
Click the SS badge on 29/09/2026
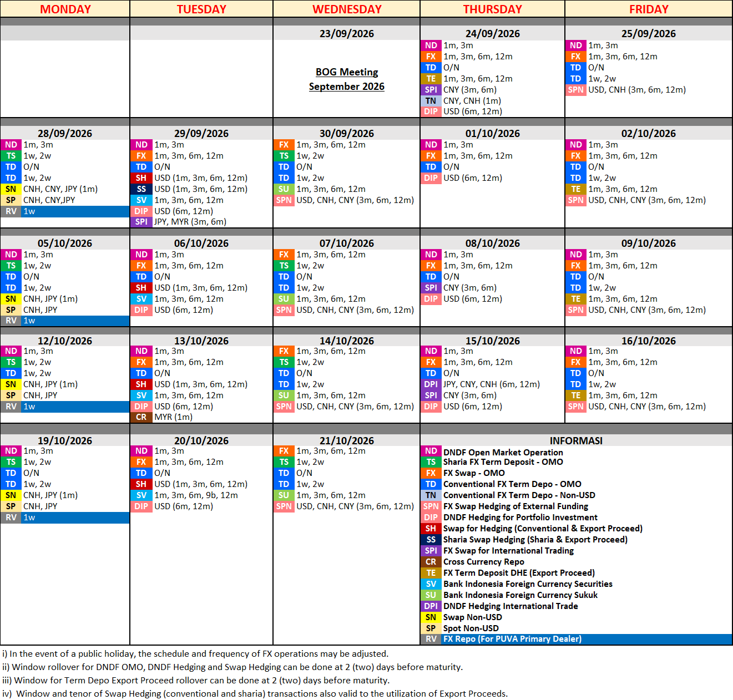pyautogui.click(x=141, y=189)
